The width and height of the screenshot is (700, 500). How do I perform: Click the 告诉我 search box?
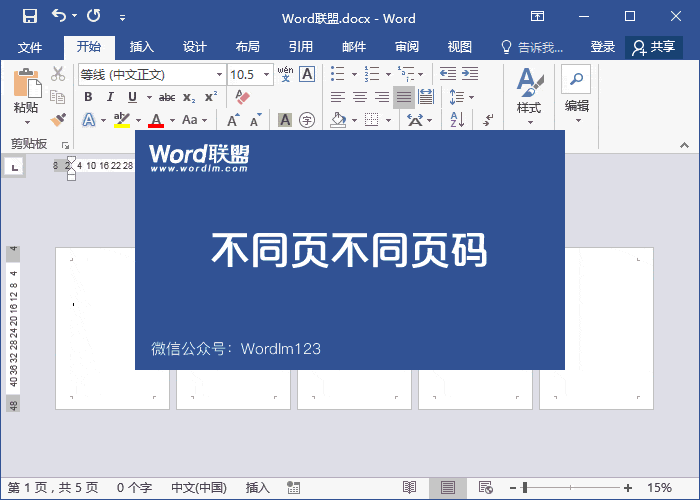532,47
